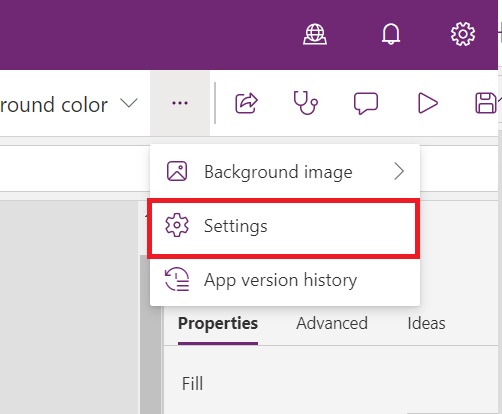Switch to the Advanced tab
The width and height of the screenshot is (502, 414).
pyautogui.click(x=332, y=323)
